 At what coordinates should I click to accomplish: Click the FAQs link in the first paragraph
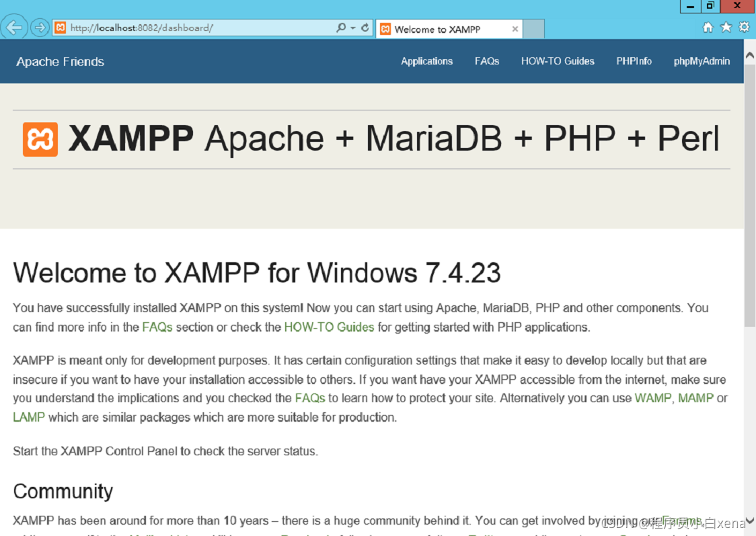pos(157,328)
